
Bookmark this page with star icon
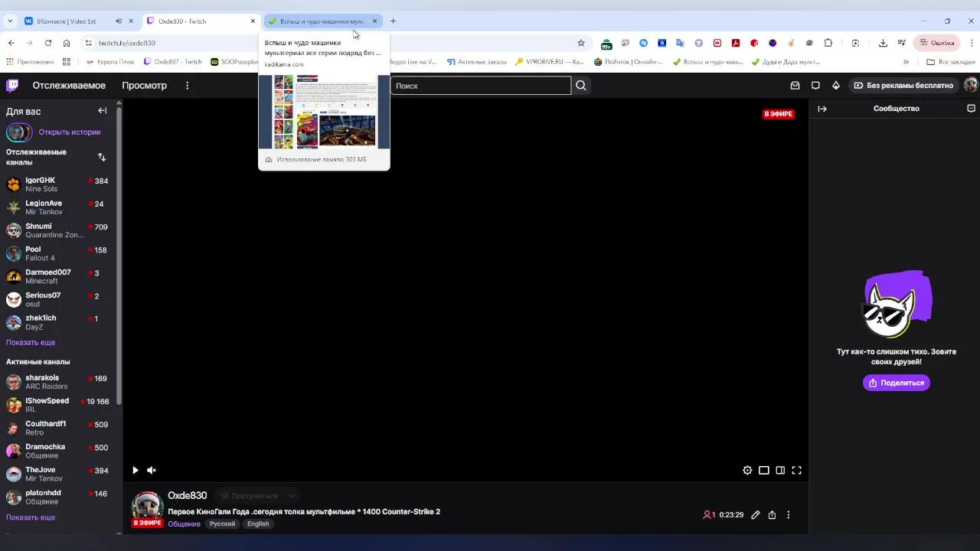[581, 43]
